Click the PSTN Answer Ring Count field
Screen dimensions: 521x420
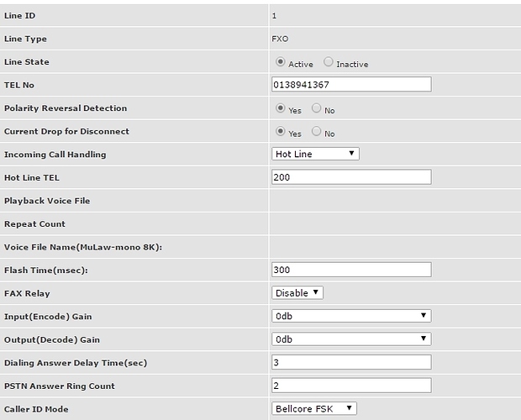coord(351,386)
